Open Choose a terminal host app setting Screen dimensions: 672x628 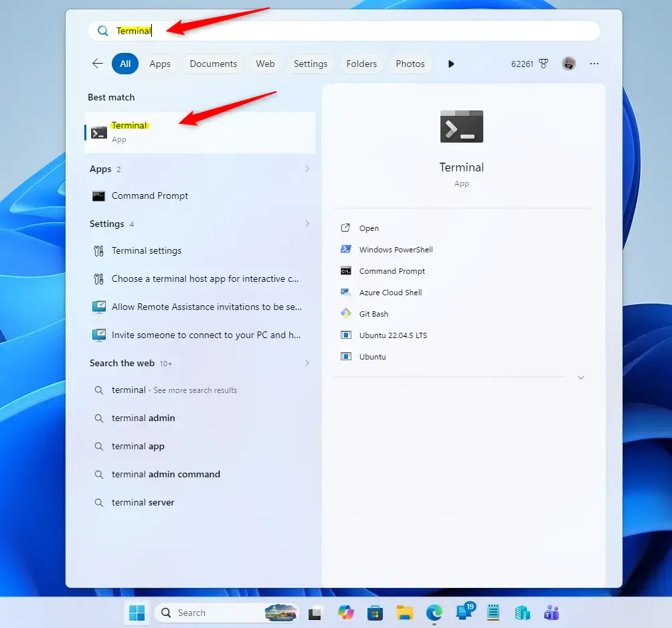click(x=199, y=279)
